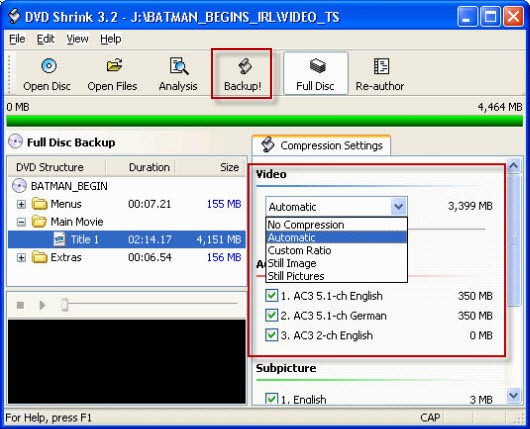This screenshot has height=429, width=530.
Task: Click the preview playback slider handle
Action: (65, 304)
